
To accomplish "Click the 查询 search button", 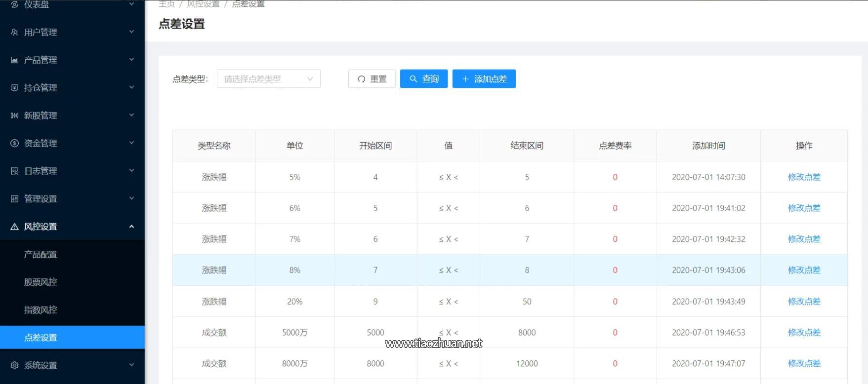I will pos(424,79).
